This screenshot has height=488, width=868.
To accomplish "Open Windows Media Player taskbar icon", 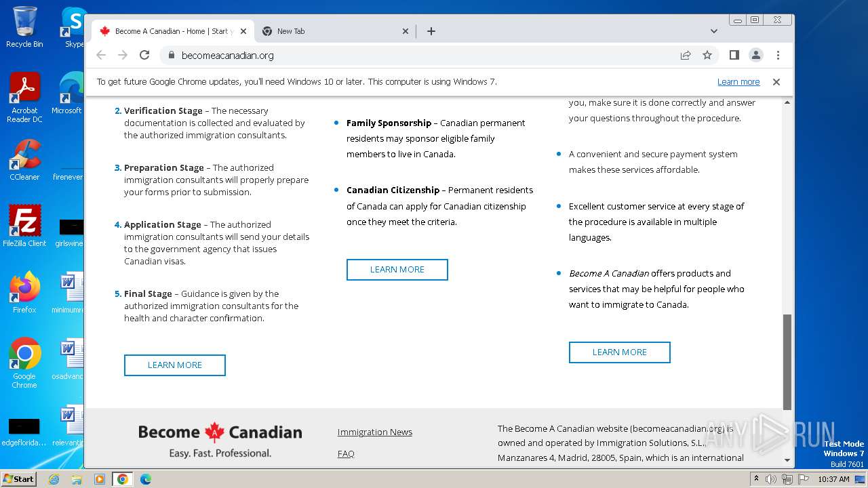I will click(100, 479).
